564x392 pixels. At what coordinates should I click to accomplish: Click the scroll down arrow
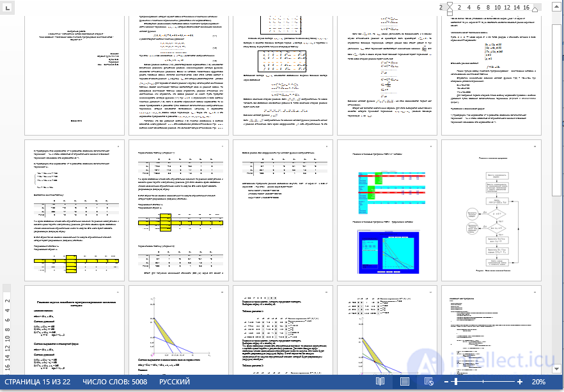click(x=556, y=368)
